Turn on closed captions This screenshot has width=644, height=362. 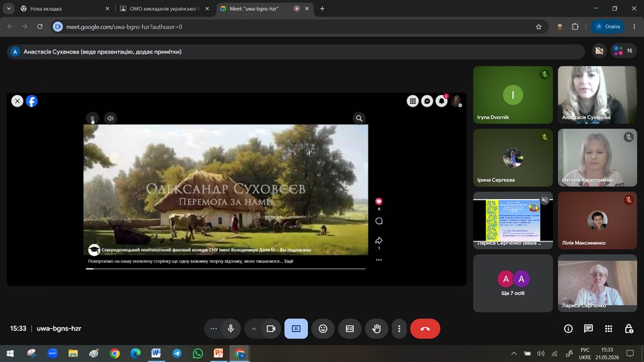[350, 328]
